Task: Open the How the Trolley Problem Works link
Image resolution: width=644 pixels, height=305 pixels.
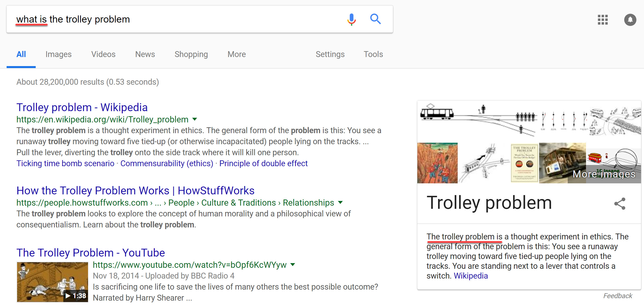Action: 135,190
